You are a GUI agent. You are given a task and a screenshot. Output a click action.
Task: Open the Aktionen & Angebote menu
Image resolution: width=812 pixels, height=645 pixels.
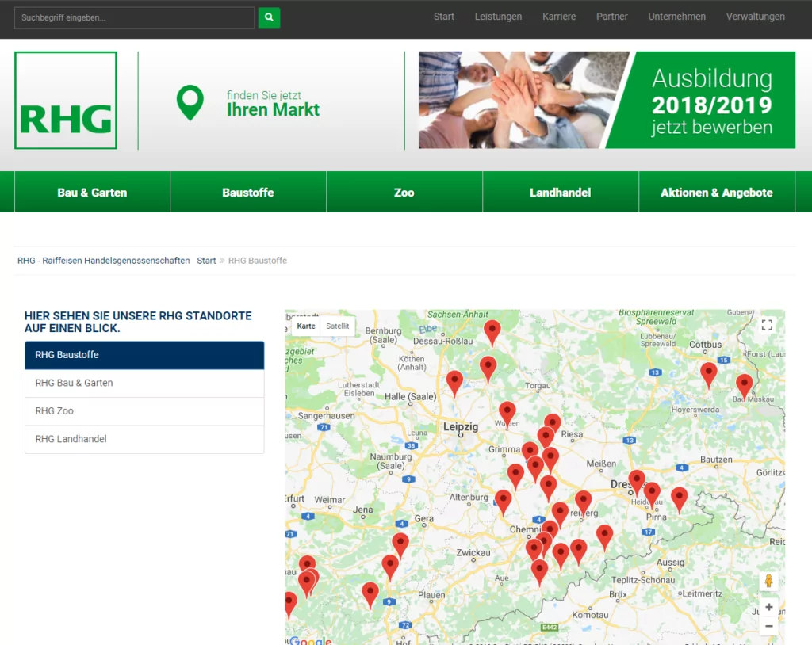point(717,192)
